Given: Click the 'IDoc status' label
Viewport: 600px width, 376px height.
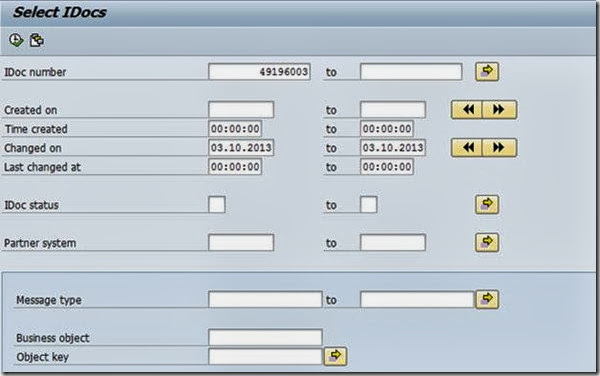Looking at the screenshot, I should [31, 205].
